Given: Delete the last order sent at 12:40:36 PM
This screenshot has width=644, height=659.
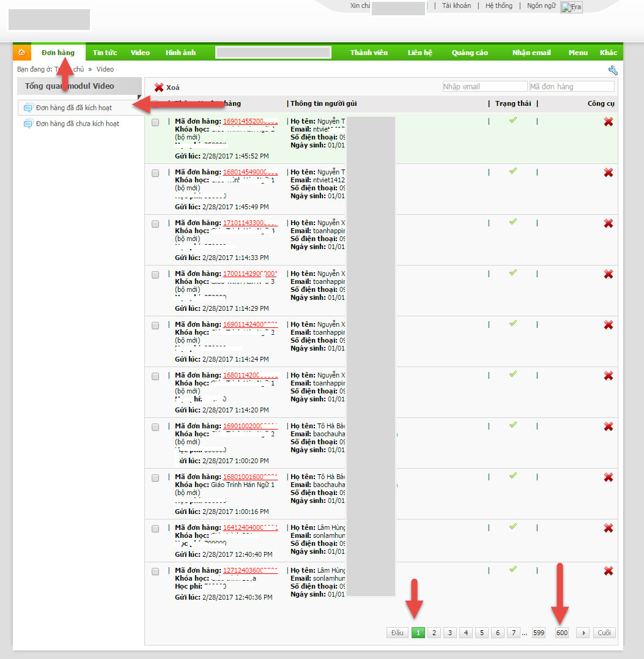Looking at the screenshot, I should click(x=608, y=570).
